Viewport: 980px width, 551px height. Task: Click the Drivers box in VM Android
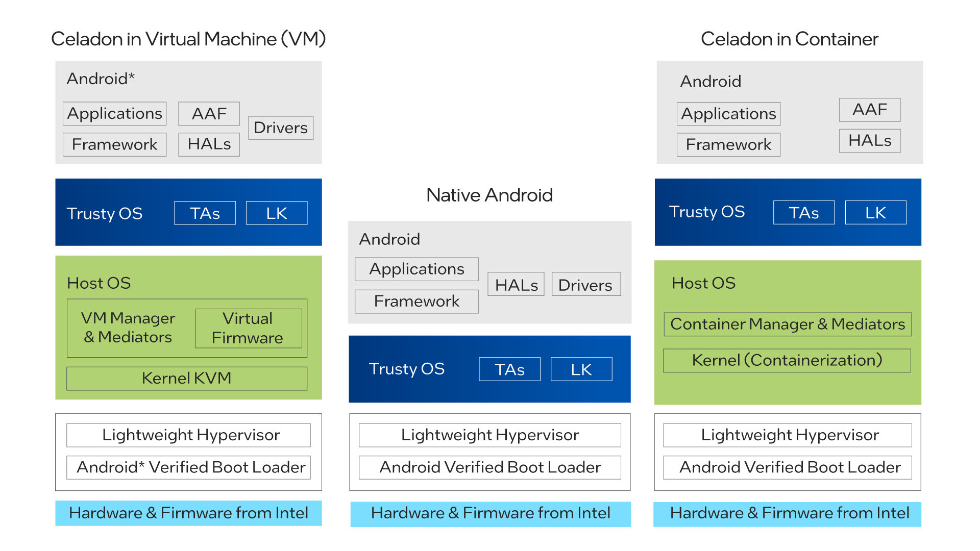point(281,128)
